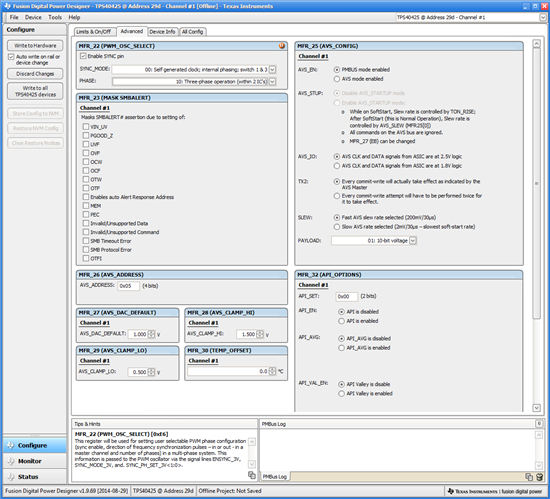Image resolution: width=550 pixels, height=499 pixels.
Task: Open device selector dropdown at top right
Action: 543,17
